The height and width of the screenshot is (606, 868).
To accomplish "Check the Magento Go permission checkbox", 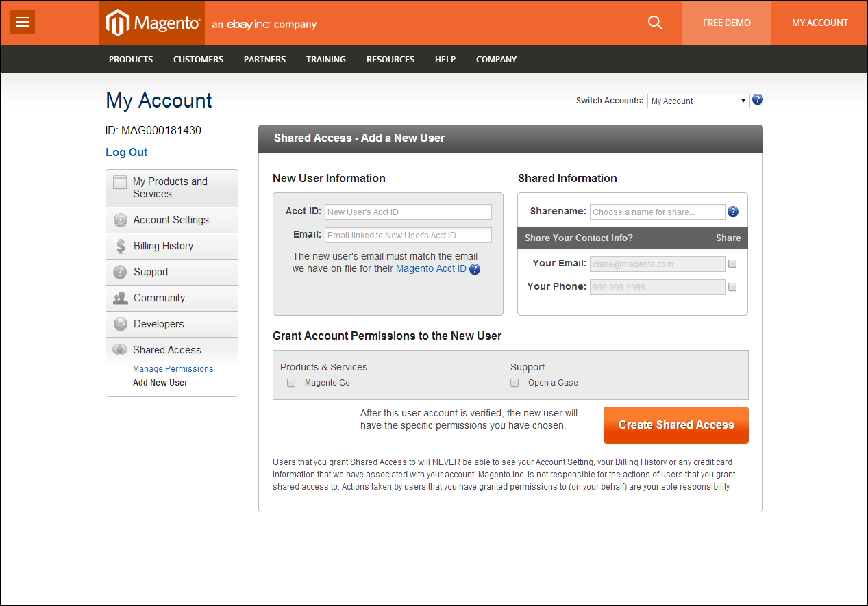I will [x=291, y=383].
